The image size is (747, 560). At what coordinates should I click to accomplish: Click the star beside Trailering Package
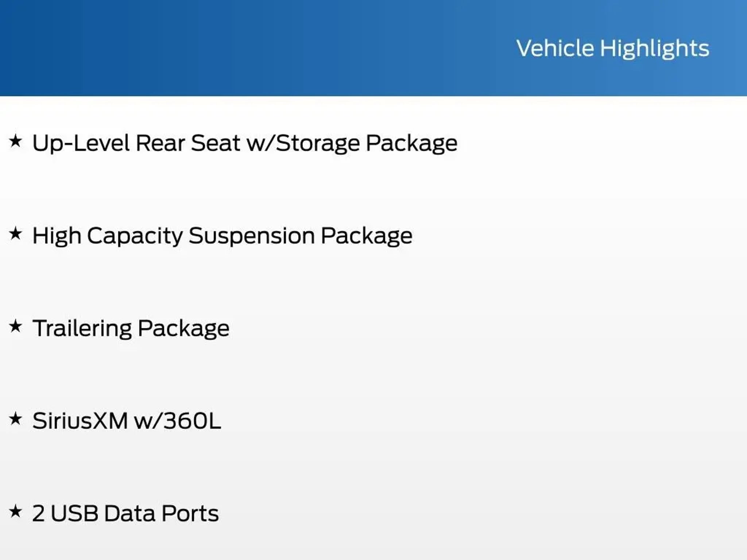16,326
